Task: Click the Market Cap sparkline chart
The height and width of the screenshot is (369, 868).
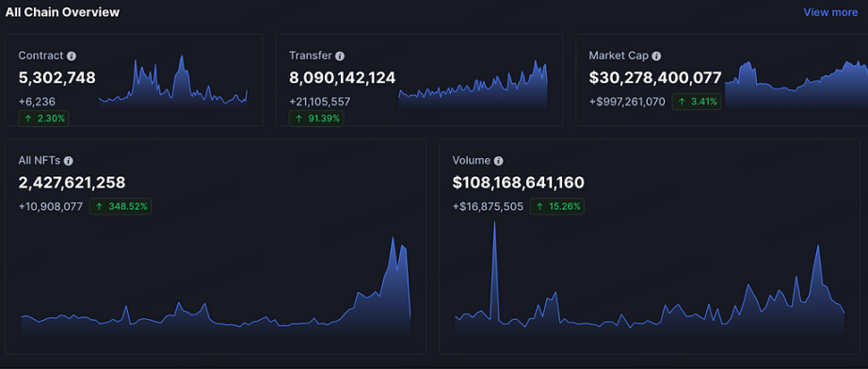Action: [796, 85]
